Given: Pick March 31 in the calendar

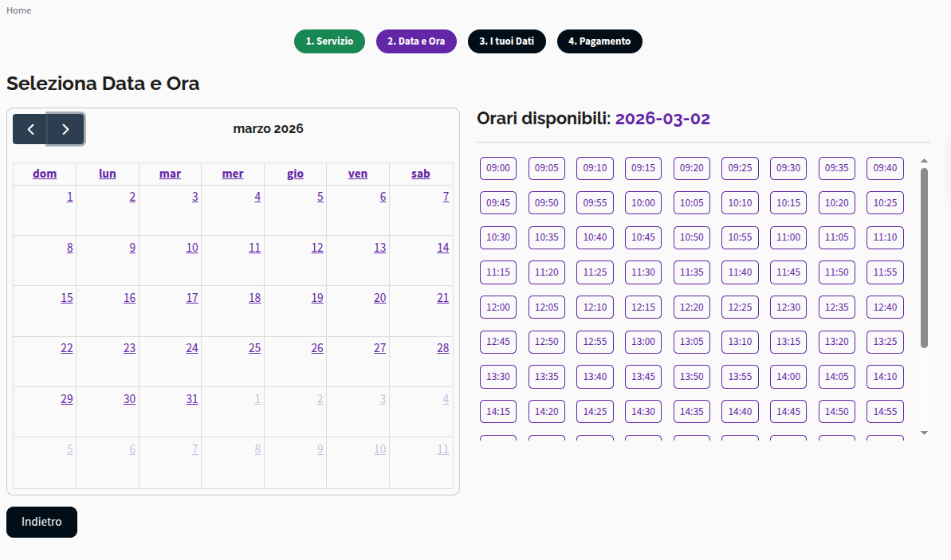Looking at the screenshot, I should [x=192, y=398].
